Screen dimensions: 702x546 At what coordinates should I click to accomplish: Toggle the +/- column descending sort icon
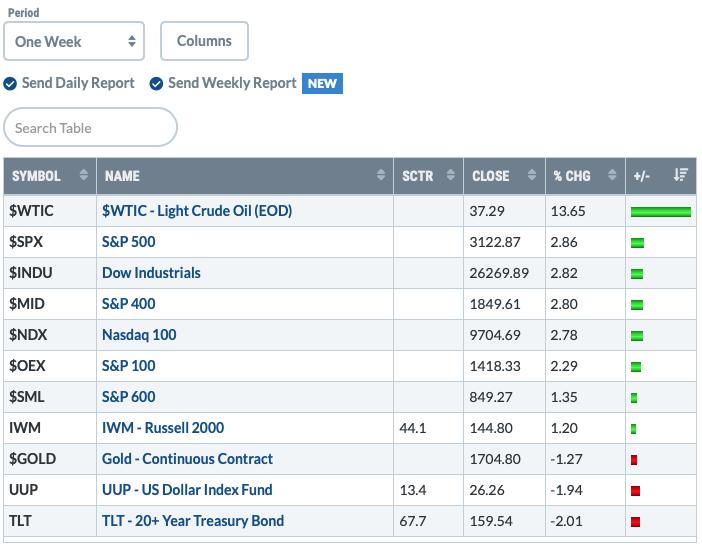pos(681,175)
